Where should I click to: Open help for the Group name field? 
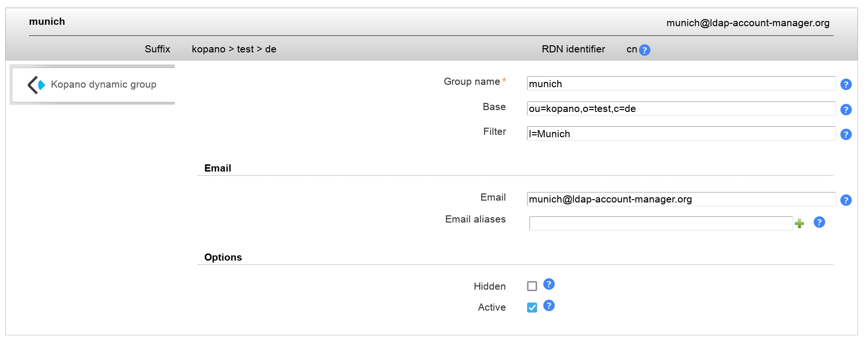[x=846, y=84]
